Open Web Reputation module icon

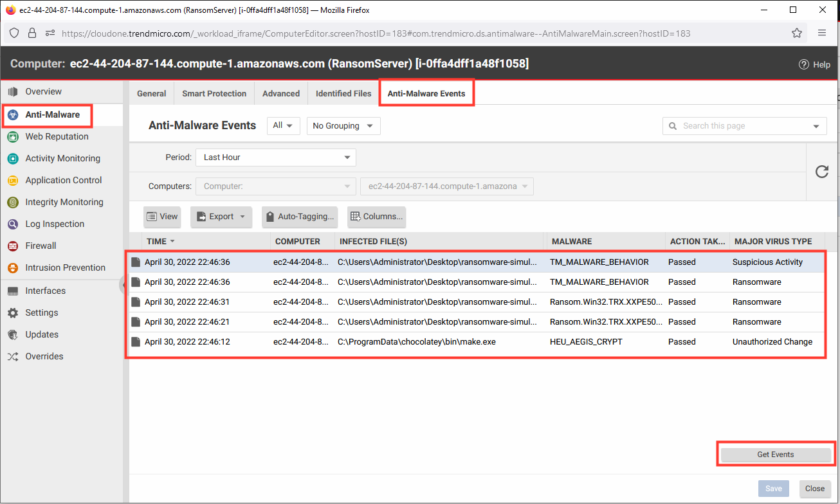pos(13,137)
